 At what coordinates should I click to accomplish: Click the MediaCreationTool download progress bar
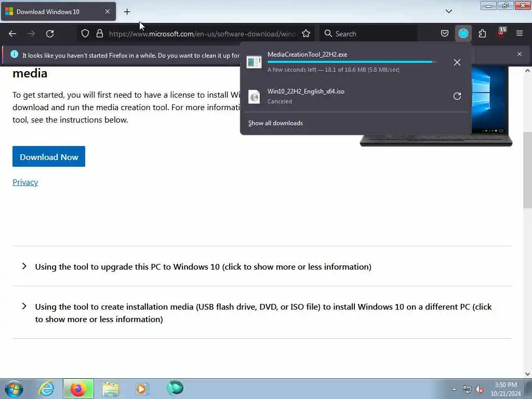point(352,62)
